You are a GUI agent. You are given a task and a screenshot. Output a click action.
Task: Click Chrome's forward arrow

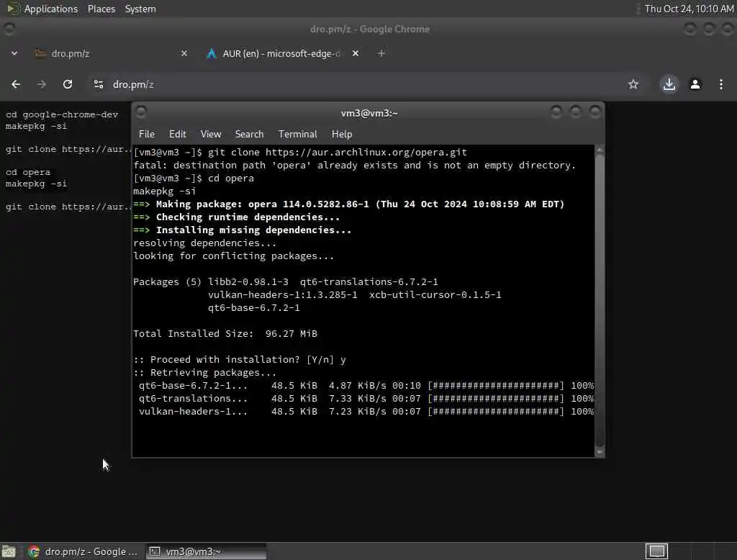click(x=41, y=84)
